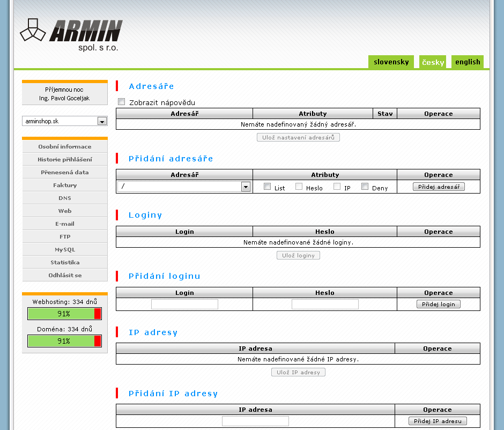Image resolution: width=504 pixels, height=430 pixels.
Task: Open MySQL menu item
Action: pyautogui.click(x=65, y=249)
